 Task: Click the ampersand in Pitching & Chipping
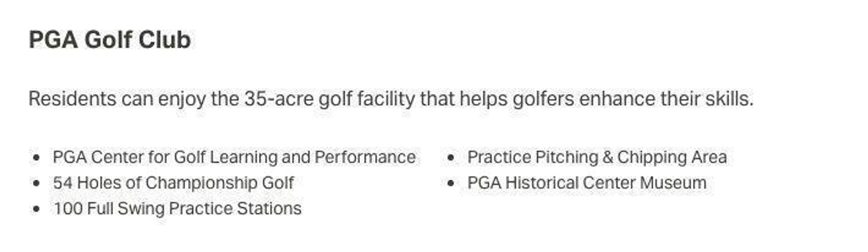(607, 157)
